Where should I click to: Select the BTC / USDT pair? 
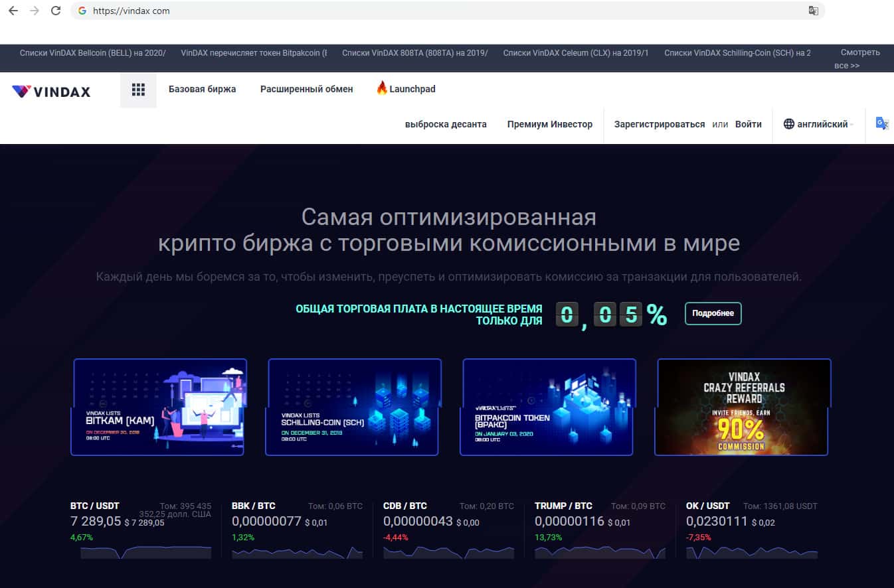point(95,506)
